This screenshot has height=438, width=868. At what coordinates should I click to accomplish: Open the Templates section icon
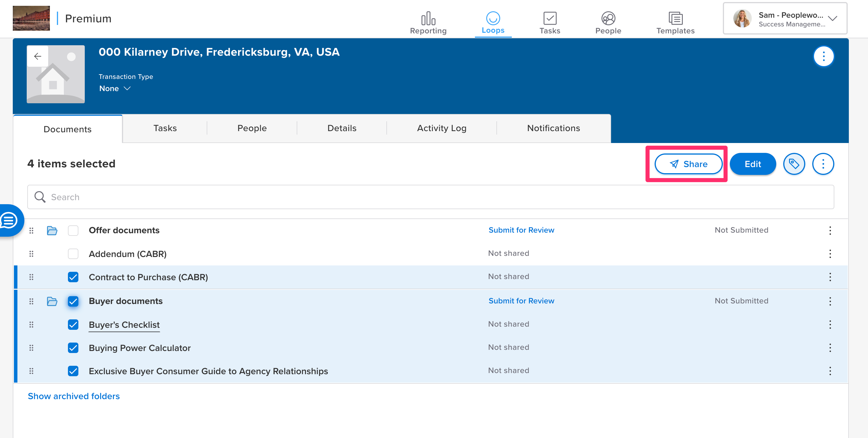point(675,19)
